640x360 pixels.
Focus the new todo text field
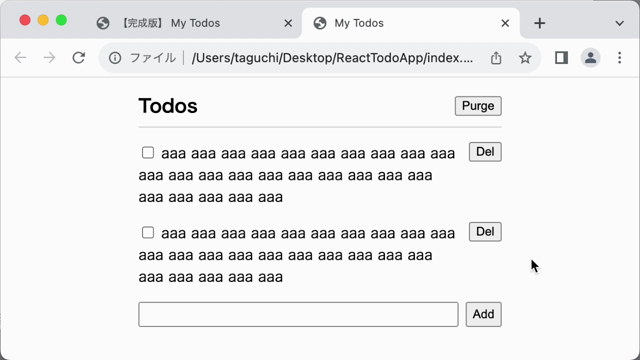[298, 314]
